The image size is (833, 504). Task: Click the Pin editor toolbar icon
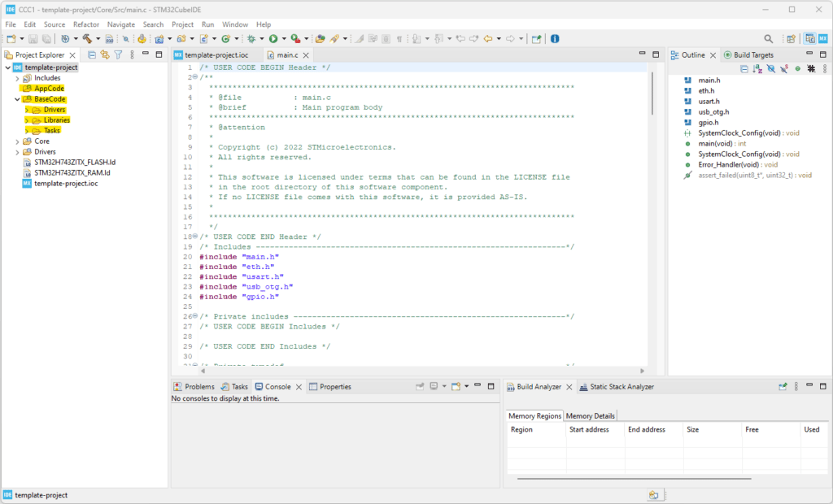536,39
